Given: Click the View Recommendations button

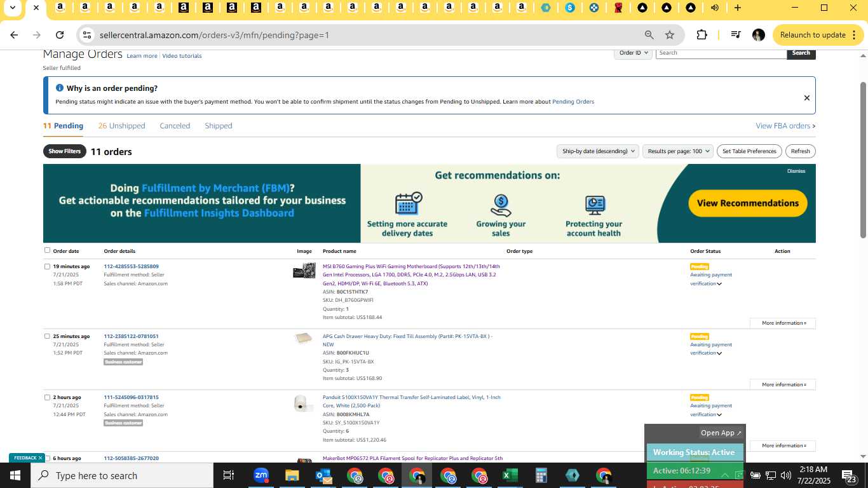Looking at the screenshot, I should 748,203.
